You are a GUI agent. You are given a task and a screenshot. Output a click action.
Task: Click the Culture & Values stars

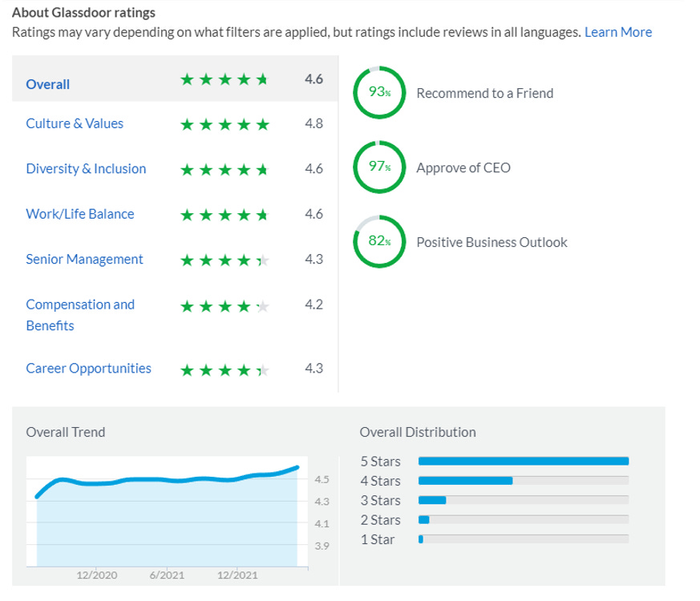[225, 124]
